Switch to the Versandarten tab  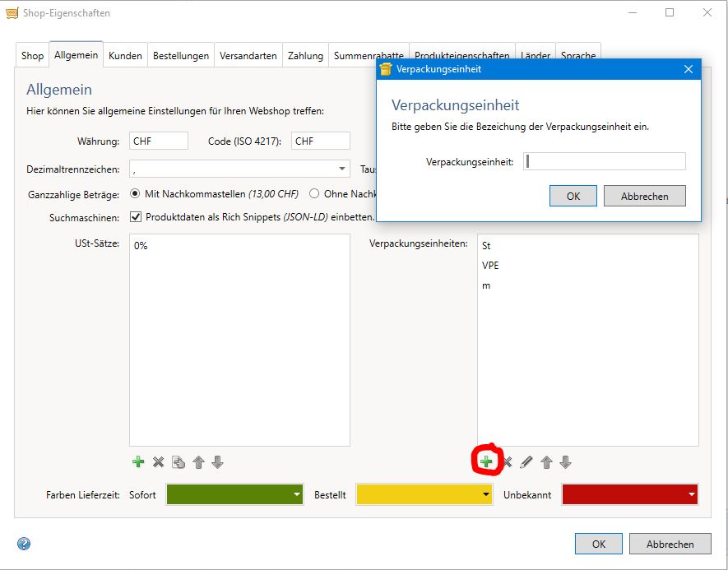click(248, 56)
